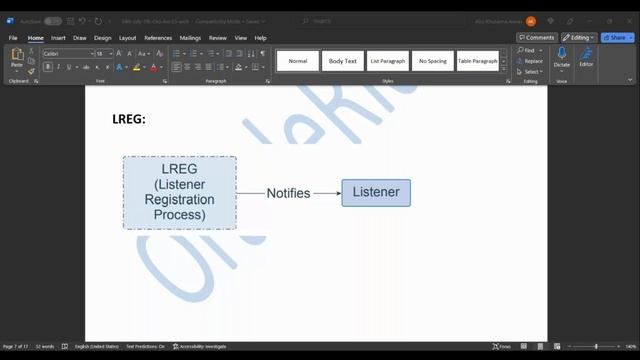Switch to the Draw tab
The width and height of the screenshot is (640, 360).
click(80, 38)
